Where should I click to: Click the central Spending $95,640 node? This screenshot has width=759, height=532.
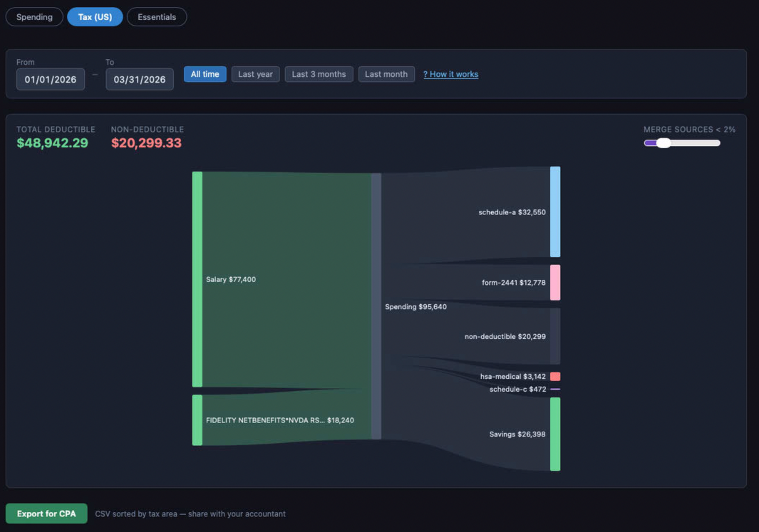coord(376,306)
